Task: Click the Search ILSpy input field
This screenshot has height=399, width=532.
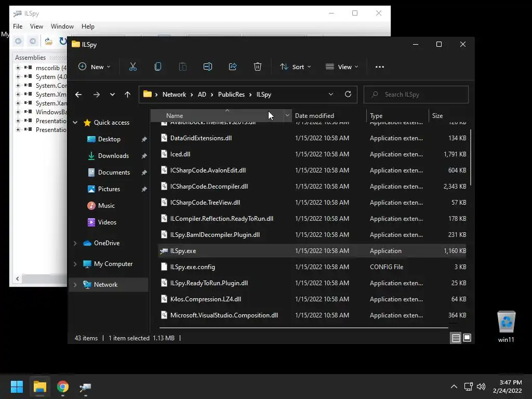Action: click(x=416, y=95)
